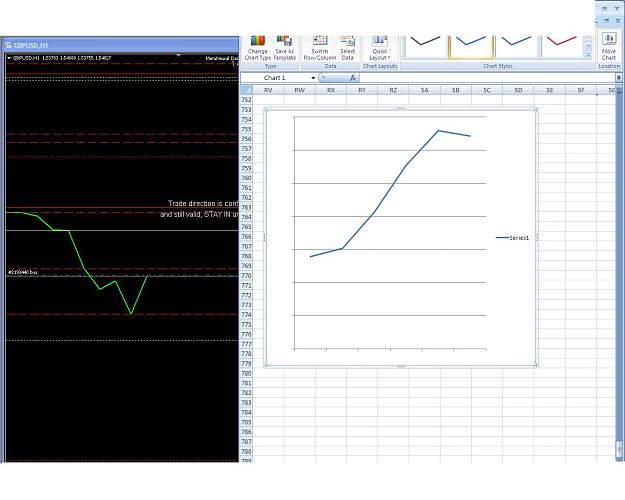Restore the Excel workbook window
This screenshot has width=625, height=500.
(607, 21)
